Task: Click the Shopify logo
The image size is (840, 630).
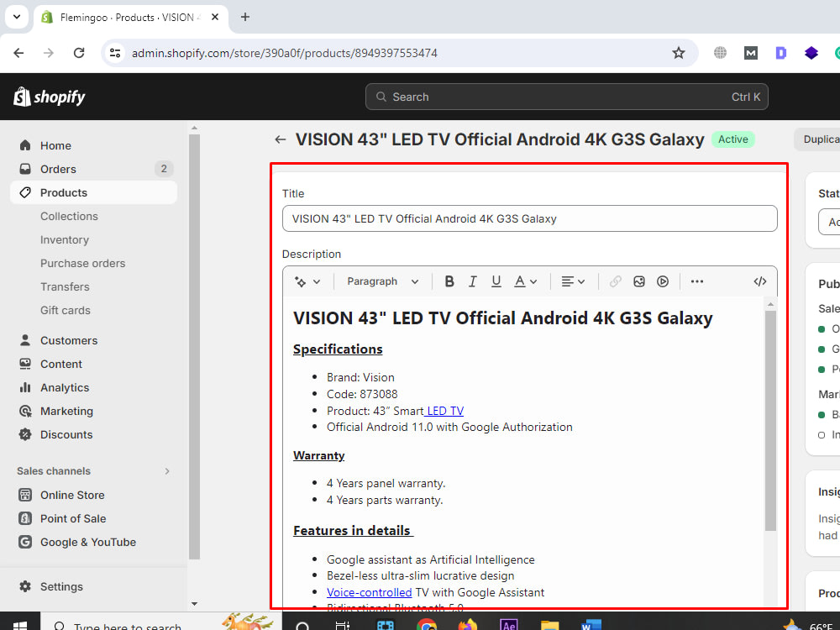Action: (x=50, y=97)
